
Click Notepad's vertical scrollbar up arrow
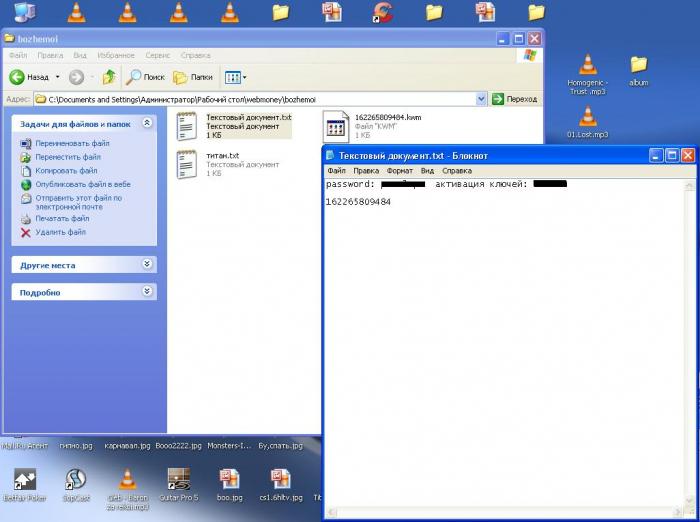click(x=690, y=185)
